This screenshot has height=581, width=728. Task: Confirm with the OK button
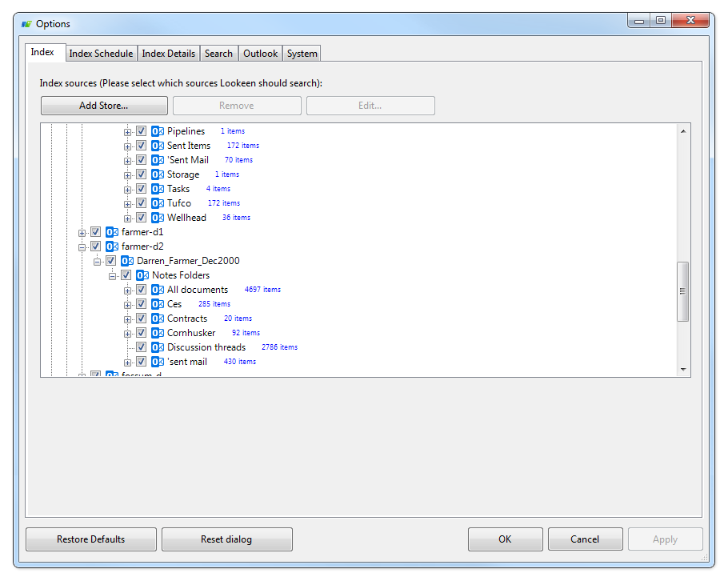[505, 539]
